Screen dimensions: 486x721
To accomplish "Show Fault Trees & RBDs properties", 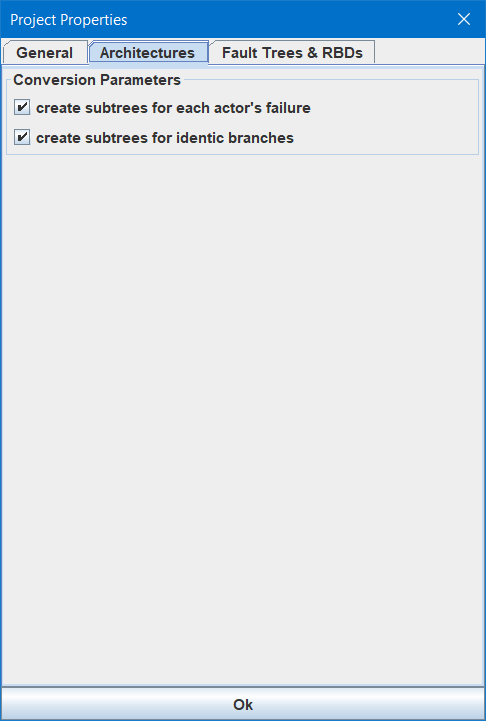I will click(x=292, y=52).
